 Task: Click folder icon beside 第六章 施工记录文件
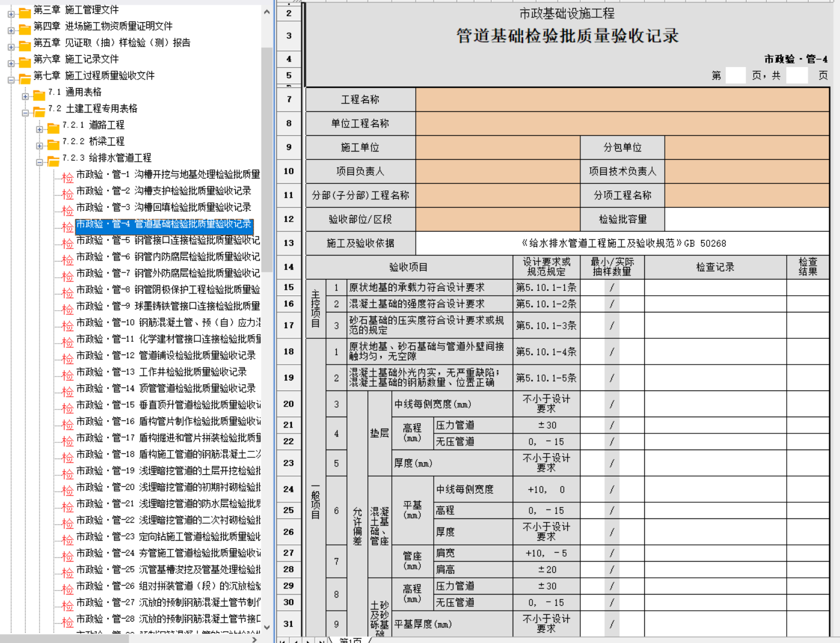coord(25,62)
